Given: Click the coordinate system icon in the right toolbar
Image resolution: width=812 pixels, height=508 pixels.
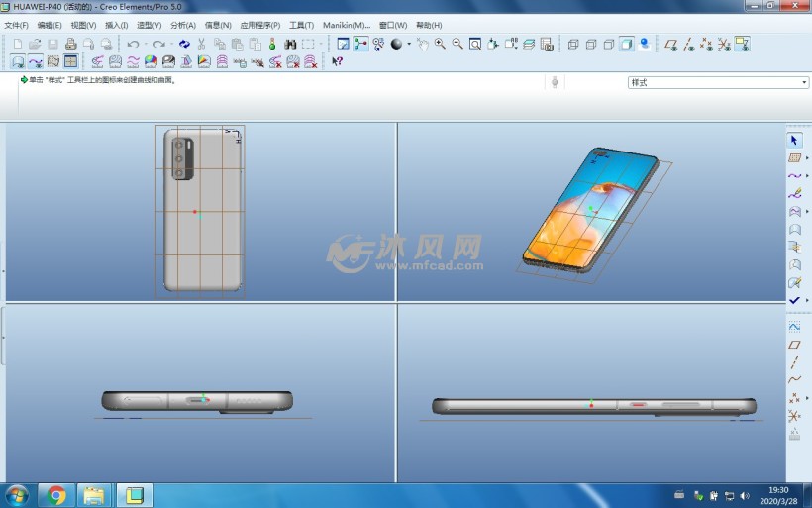Looking at the screenshot, I should [794, 416].
